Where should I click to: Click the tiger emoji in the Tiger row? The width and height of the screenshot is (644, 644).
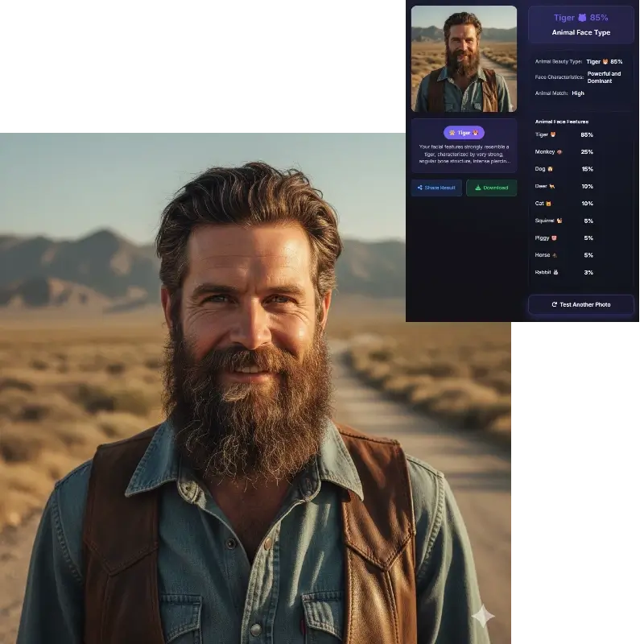553,134
